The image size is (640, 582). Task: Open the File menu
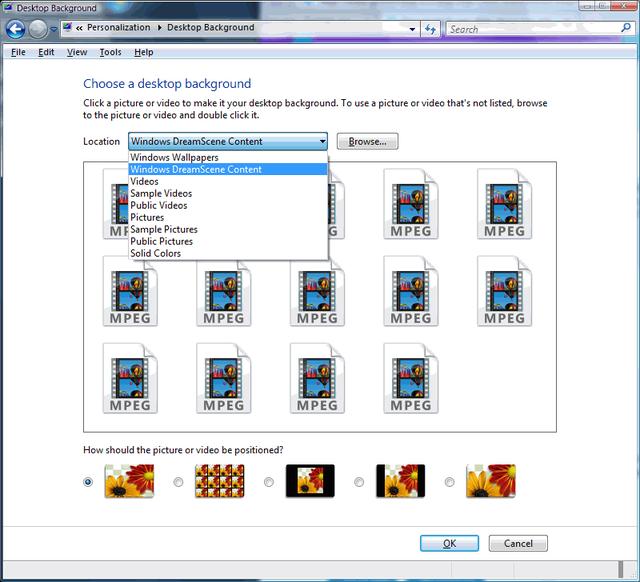pos(18,52)
